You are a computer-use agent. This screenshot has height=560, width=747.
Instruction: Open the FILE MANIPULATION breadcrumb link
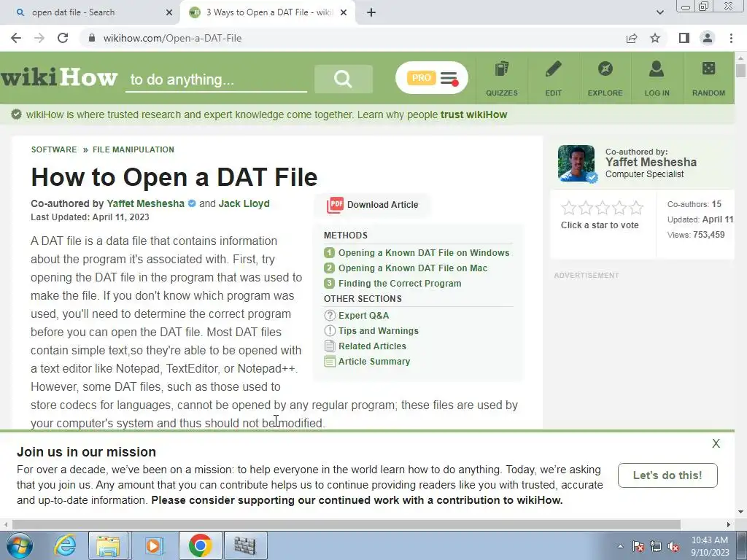coord(133,149)
